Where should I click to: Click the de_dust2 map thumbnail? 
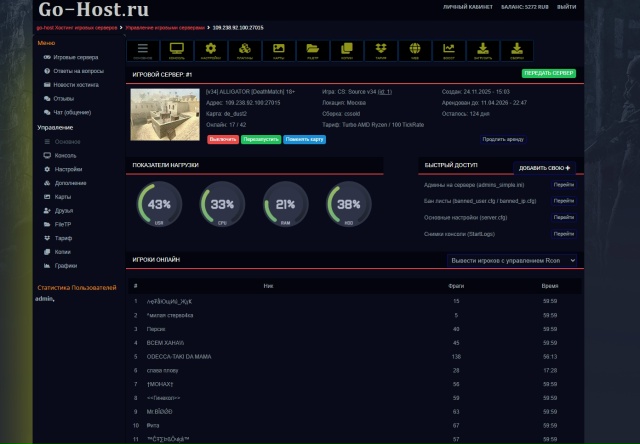coord(165,115)
